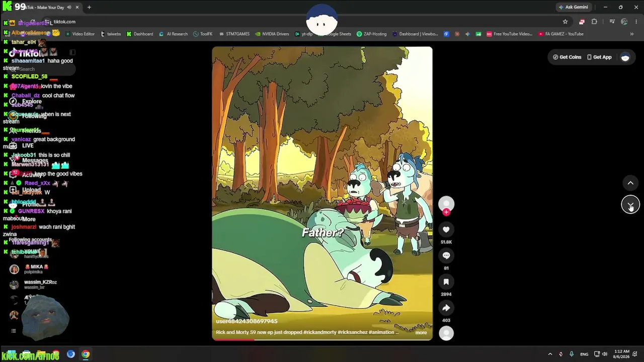Open the red extension icon in Chrome toolbar
This screenshot has width=644, height=362.
point(582,22)
